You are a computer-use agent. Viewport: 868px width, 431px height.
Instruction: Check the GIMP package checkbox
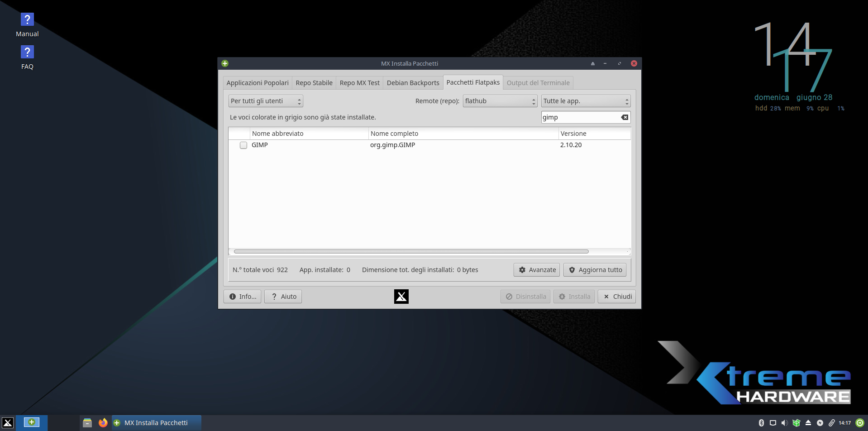pos(243,145)
